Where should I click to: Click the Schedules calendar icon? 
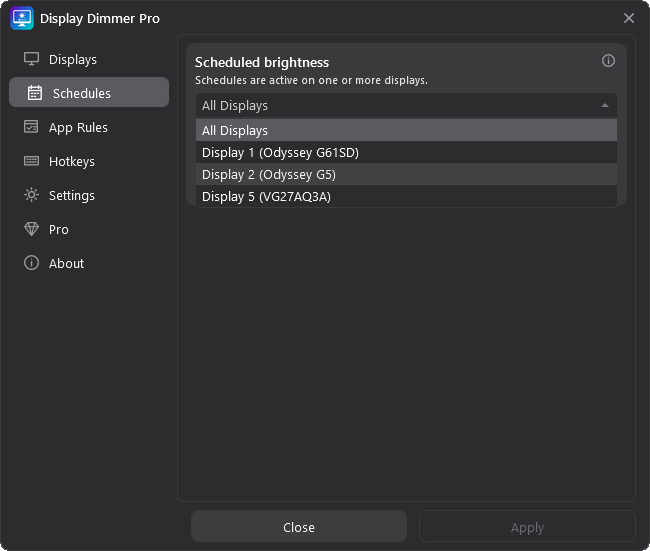pos(35,93)
